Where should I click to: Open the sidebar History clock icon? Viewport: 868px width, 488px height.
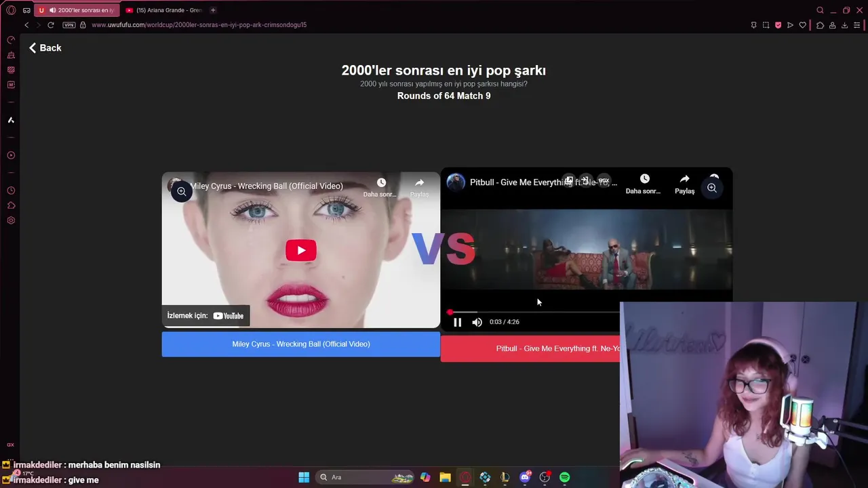coord(11,190)
